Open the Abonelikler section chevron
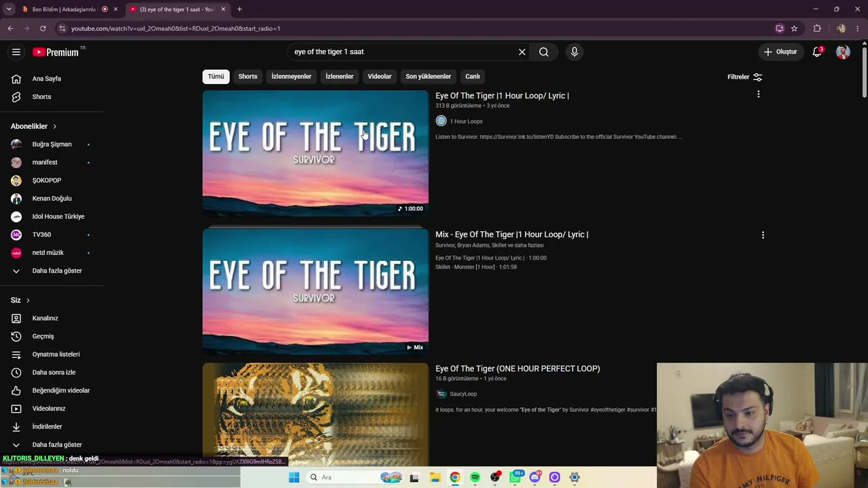Viewport: 868px width, 488px height. pyautogui.click(x=55, y=126)
